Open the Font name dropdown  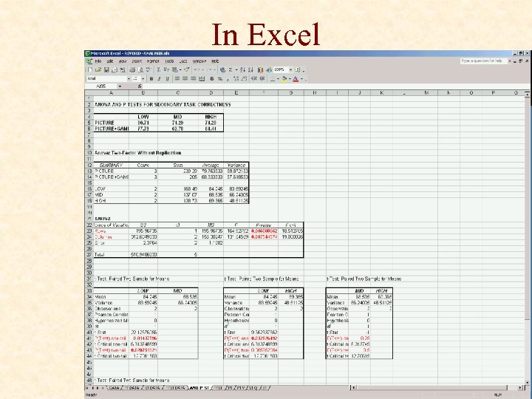(129, 79)
